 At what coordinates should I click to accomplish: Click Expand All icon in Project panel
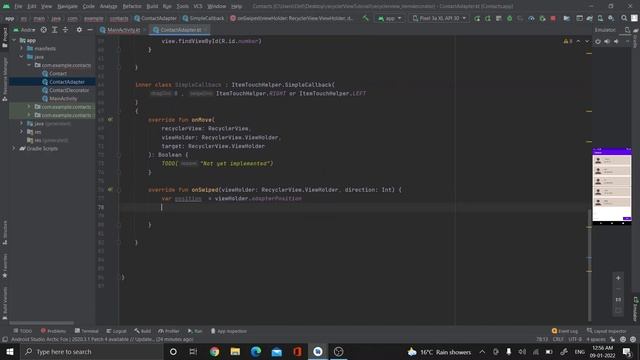tap(54, 30)
